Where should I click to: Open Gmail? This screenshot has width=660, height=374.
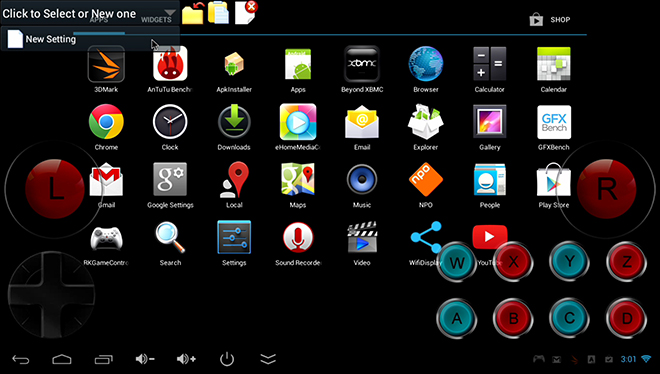[x=106, y=180]
